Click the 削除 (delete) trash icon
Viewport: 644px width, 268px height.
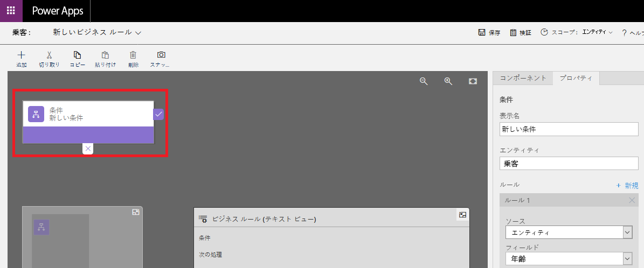click(133, 55)
